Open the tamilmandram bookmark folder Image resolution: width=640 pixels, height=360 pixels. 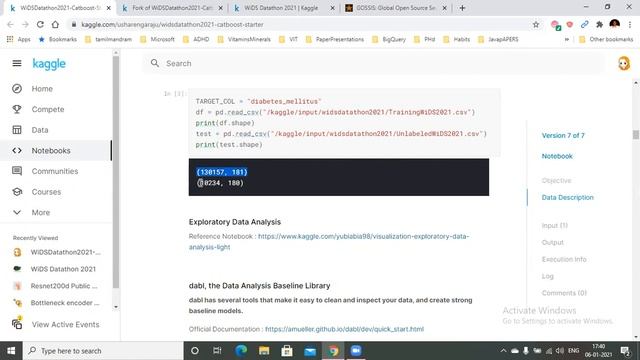point(109,39)
